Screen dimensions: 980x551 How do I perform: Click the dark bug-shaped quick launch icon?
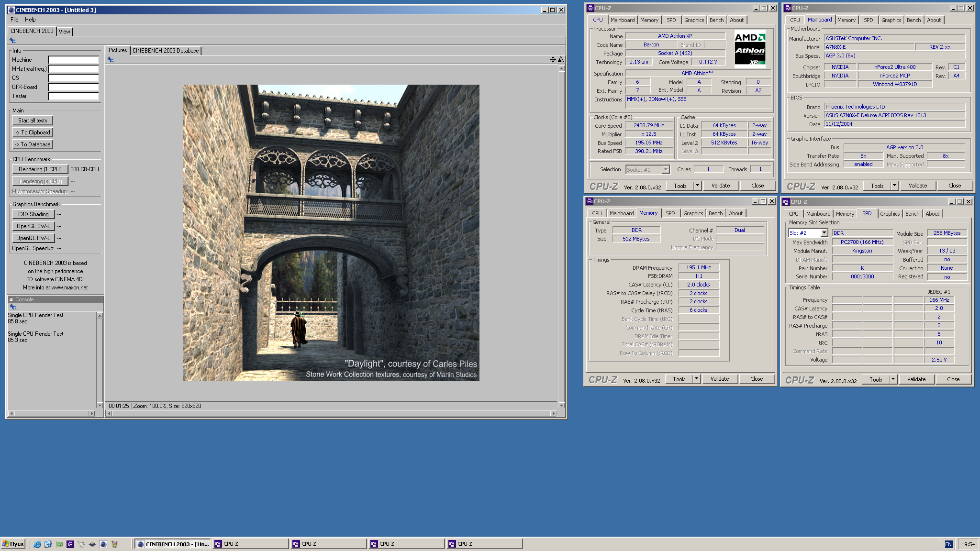[92, 544]
